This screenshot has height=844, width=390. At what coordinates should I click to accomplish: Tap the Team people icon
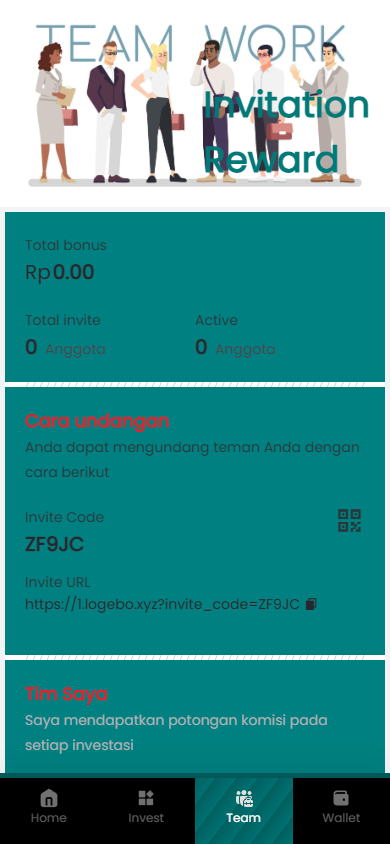click(244, 798)
